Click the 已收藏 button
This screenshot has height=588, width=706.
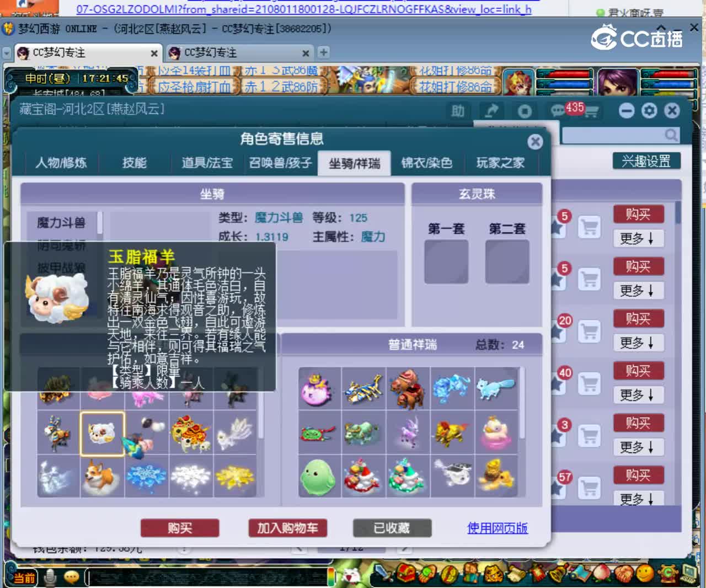click(x=392, y=528)
